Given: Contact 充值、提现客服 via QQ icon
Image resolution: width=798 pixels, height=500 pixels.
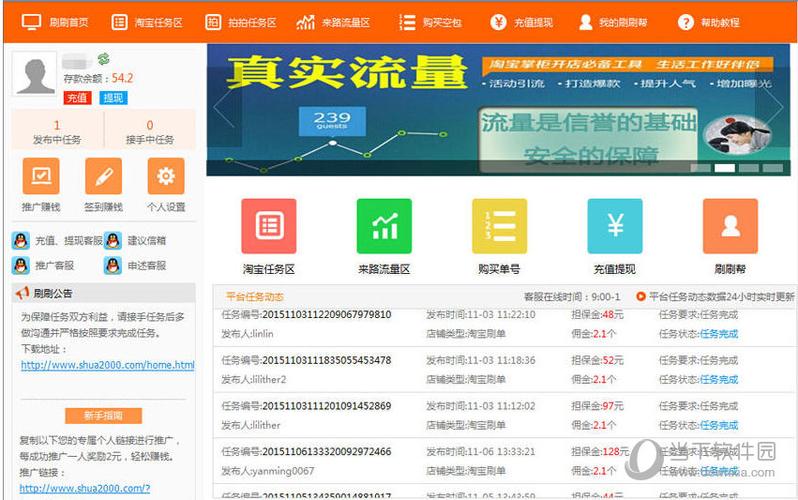Looking at the screenshot, I should pos(20,240).
